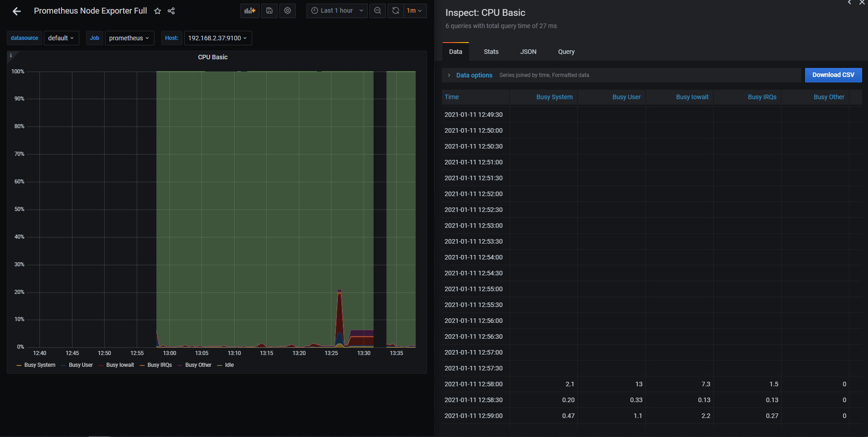Viewport: 868px width, 437px height.
Task: Click the Add panel icon
Action: tap(249, 10)
